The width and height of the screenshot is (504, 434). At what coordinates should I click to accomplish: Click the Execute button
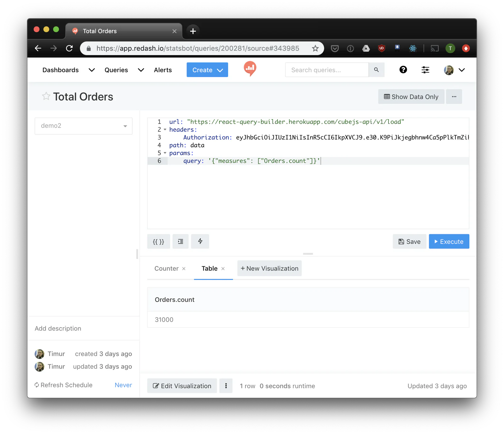[x=449, y=241]
